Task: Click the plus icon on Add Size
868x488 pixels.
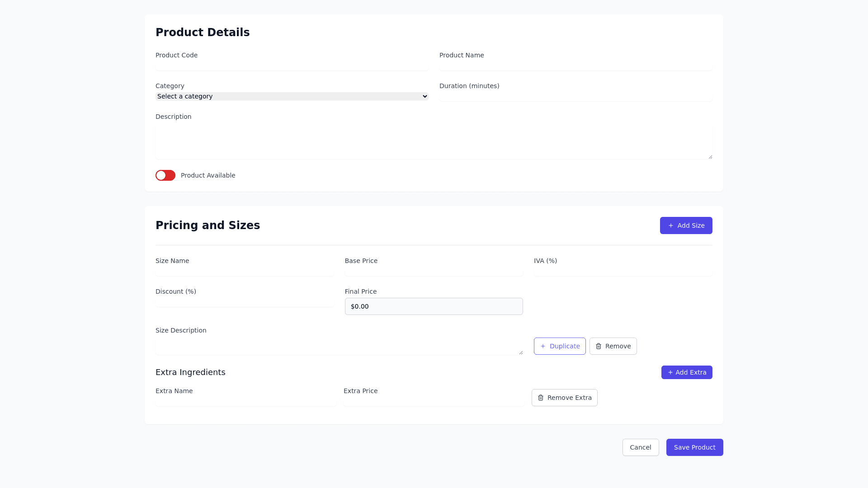Action: (671, 225)
